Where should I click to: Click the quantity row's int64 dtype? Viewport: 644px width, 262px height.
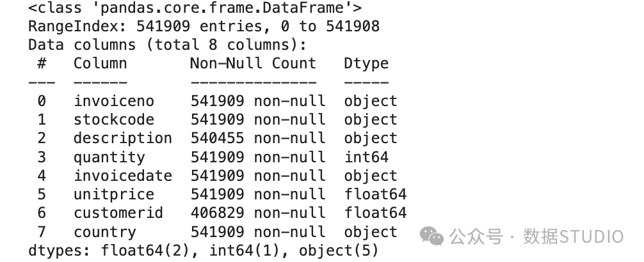[366, 157]
